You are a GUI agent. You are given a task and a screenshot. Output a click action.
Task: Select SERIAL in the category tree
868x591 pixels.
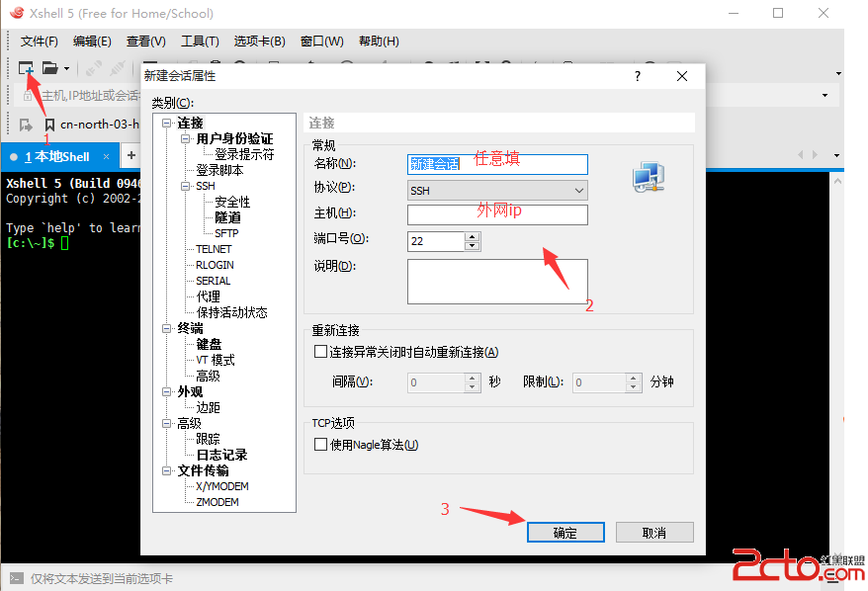click(x=214, y=281)
